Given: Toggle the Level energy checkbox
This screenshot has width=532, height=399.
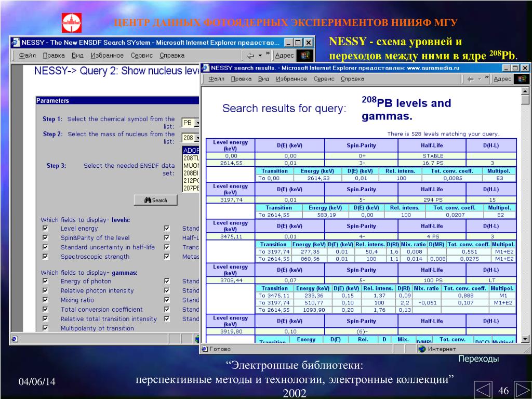Looking at the screenshot, I should click(45, 229).
